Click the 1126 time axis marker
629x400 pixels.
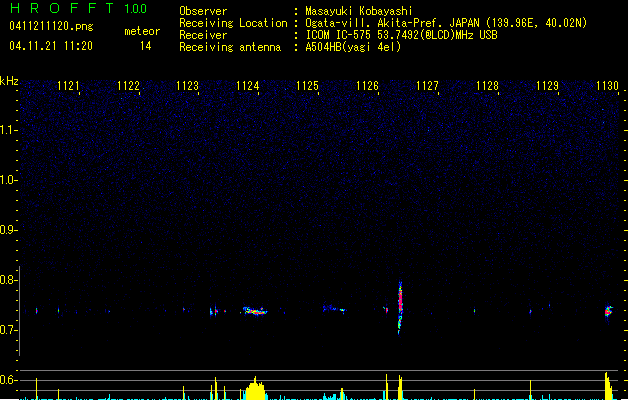click(x=367, y=86)
